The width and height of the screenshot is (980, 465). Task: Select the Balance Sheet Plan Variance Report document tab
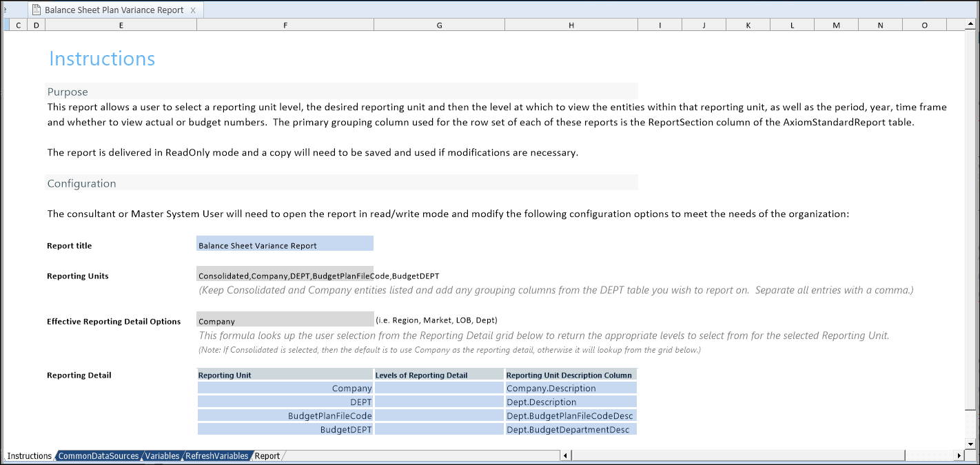114,10
